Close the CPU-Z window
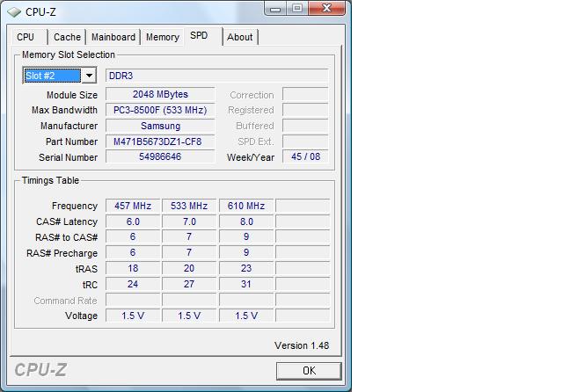Image resolution: width=563 pixels, height=392 pixels. tap(326, 9)
